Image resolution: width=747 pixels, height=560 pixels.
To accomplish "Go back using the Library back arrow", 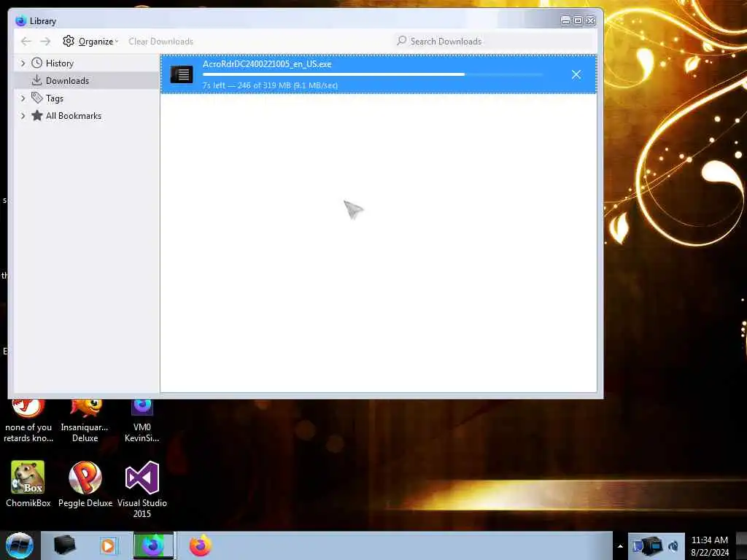I will [26, 42].
